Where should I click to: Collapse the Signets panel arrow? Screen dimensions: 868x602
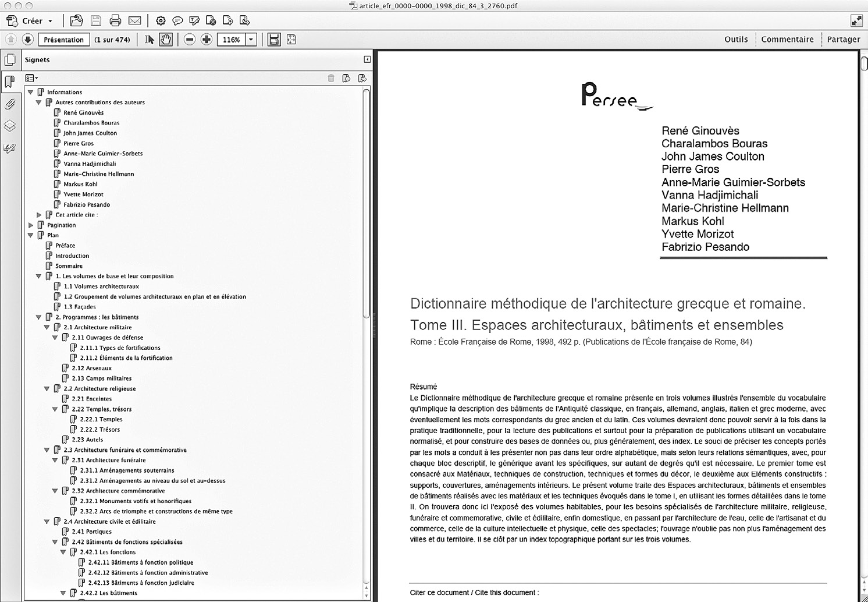click(367, 59)
